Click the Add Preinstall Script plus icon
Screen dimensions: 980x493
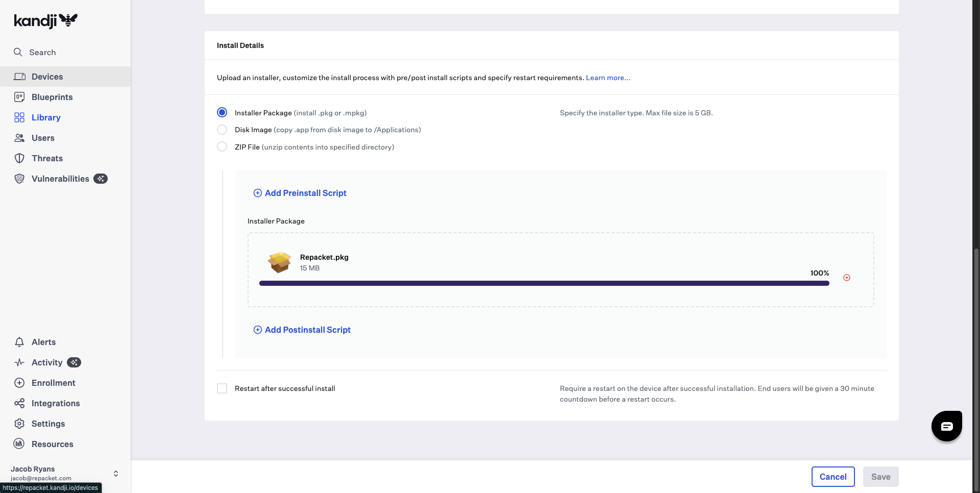coord(258,193)
